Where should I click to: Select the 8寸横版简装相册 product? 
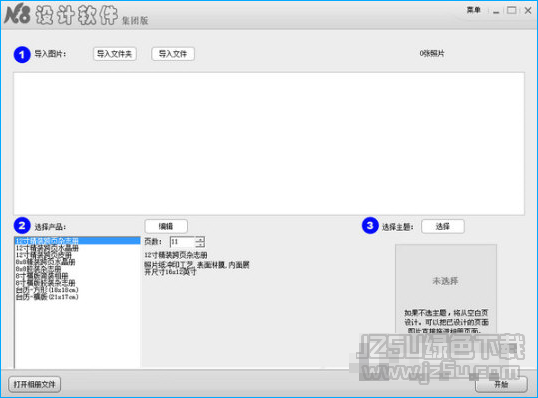(78, 276)
